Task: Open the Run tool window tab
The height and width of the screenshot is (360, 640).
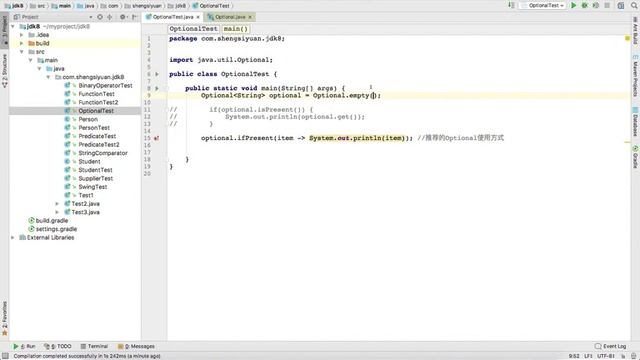Action: pos(24,346)
